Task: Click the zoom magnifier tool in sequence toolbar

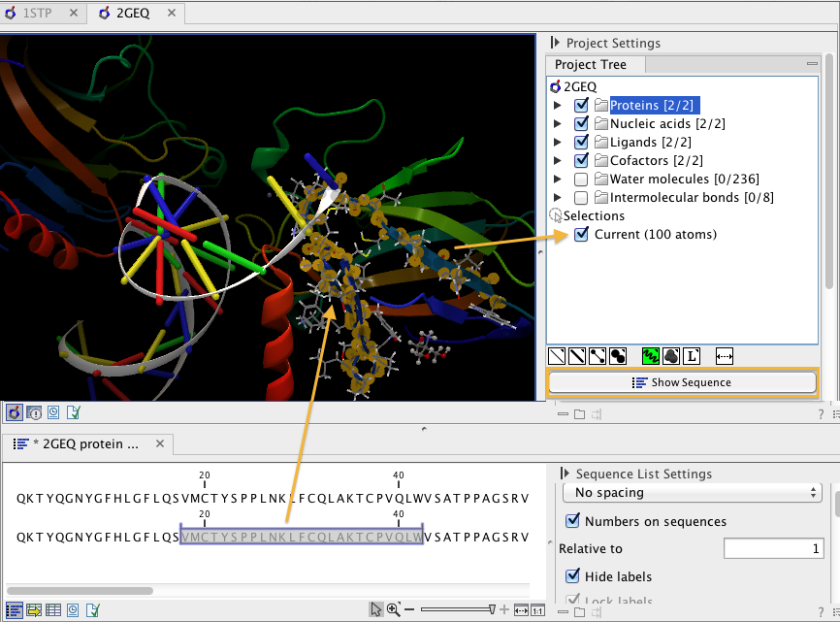Action: pyautogui.click(x=394, y=609)
